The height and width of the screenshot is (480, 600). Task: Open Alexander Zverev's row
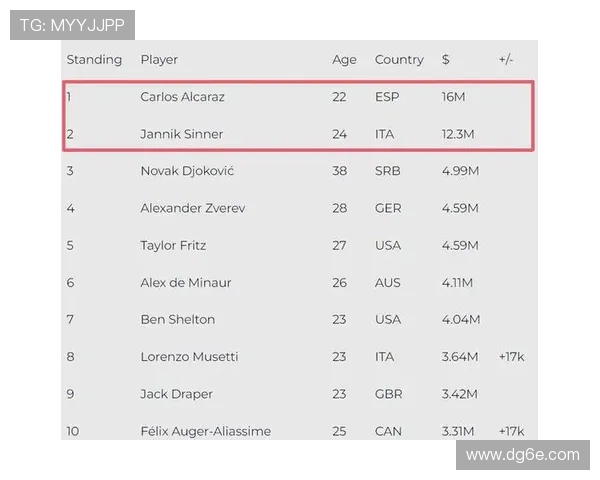pyautogui.click(x=192, y=208)
